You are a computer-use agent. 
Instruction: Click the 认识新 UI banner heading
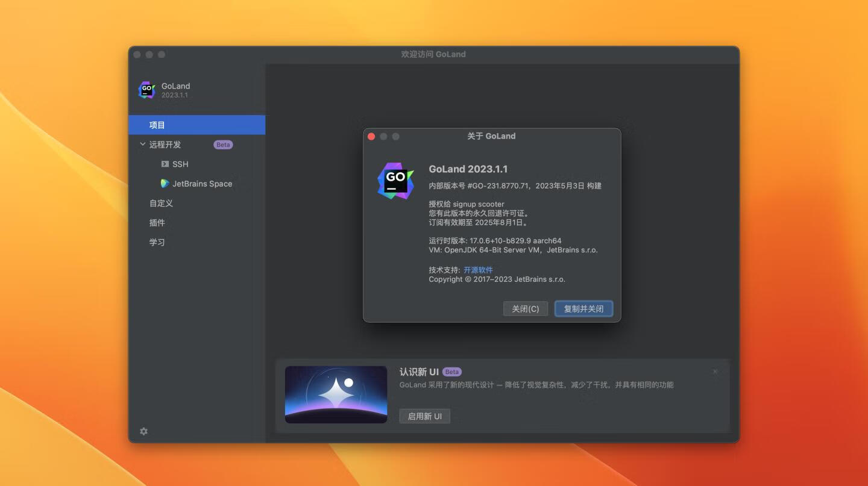click(x=419, y=372)
